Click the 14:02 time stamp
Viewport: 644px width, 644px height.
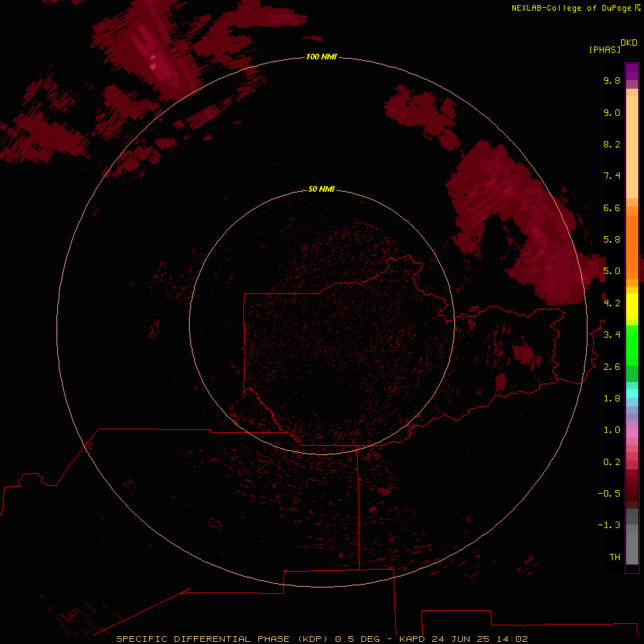(512, 639)
